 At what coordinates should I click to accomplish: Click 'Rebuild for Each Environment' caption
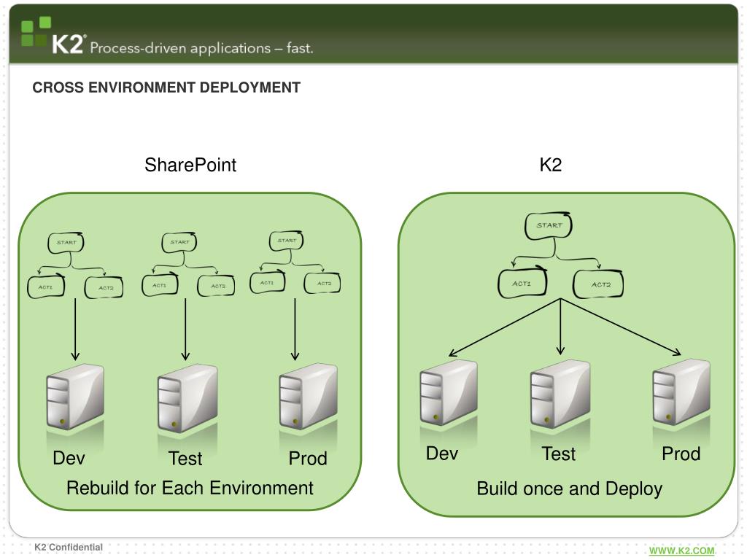[190, 488]
